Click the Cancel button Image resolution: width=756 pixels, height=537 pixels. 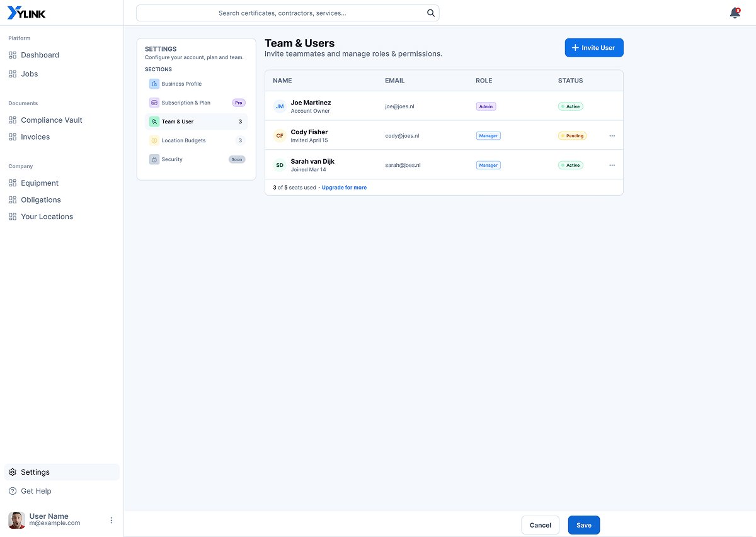coord(541,525)
